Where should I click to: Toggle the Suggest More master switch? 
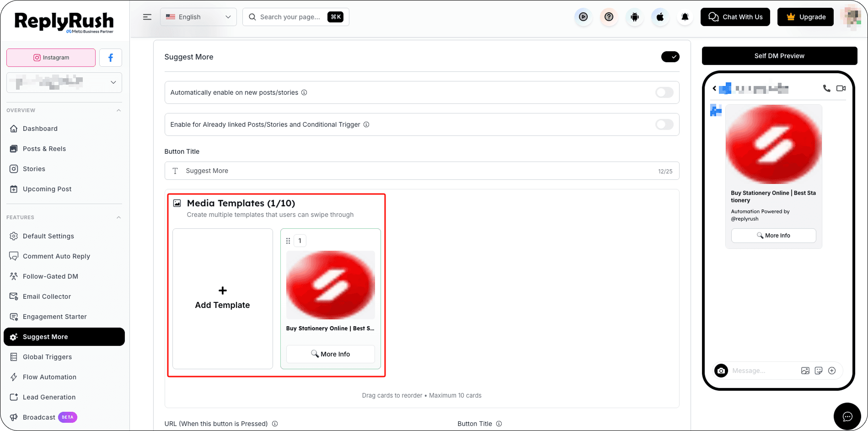click(670, 57)
